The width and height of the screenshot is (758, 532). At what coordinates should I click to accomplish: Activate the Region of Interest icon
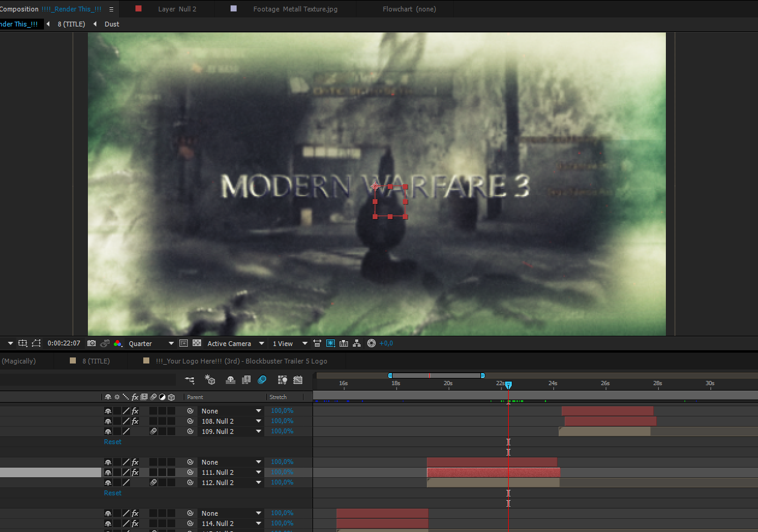[x=184, y=343]
